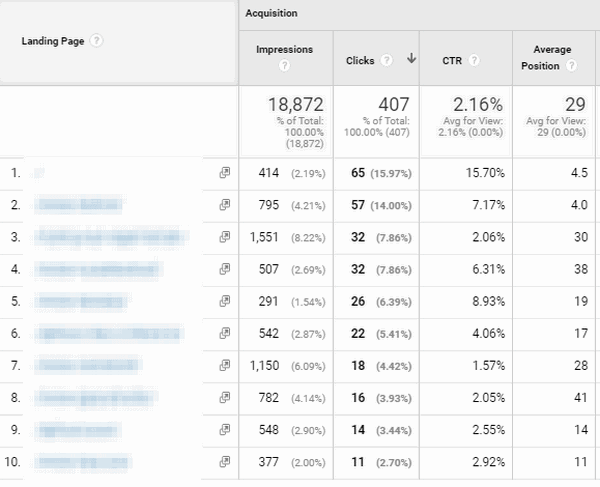Open row 1 landing page in new window

coord(225,173)
